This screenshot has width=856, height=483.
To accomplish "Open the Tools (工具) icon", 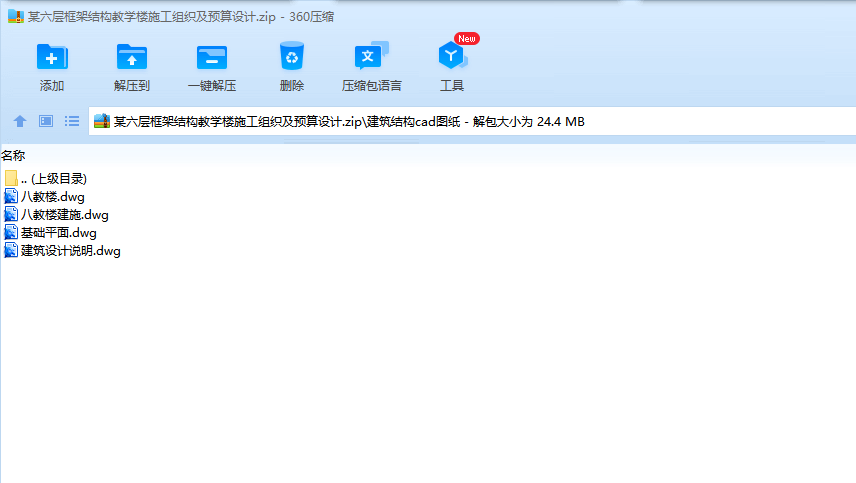I will click(452, 56).
